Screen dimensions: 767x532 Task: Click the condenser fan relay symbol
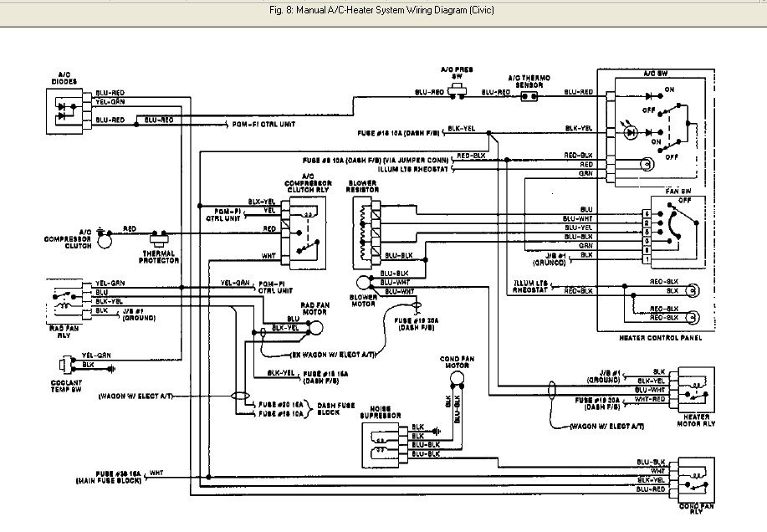coord(697,480)
